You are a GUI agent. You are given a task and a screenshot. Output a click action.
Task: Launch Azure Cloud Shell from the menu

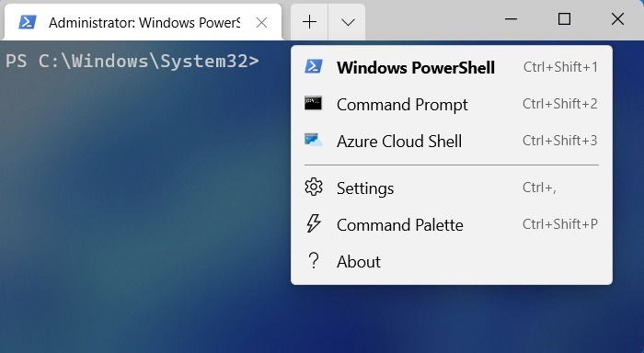[x=452, y=142]
